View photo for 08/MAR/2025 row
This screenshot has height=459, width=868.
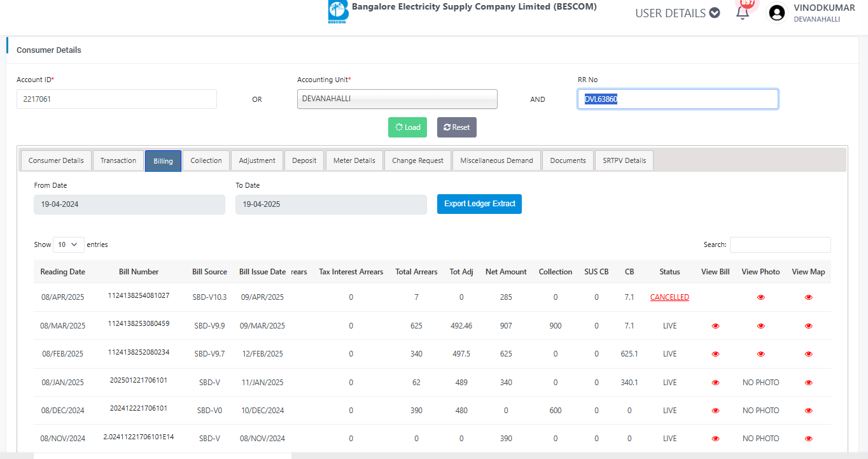760,326
